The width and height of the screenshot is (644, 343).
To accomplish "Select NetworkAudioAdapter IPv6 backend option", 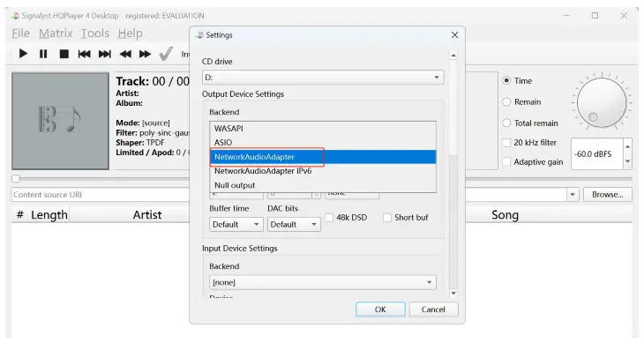I will pyautogui.click(x=323, y=171).
